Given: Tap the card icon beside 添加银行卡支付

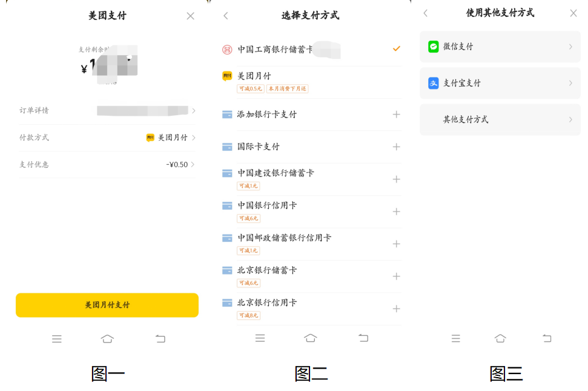Looking at the screenshot, I should pos(227,115).
